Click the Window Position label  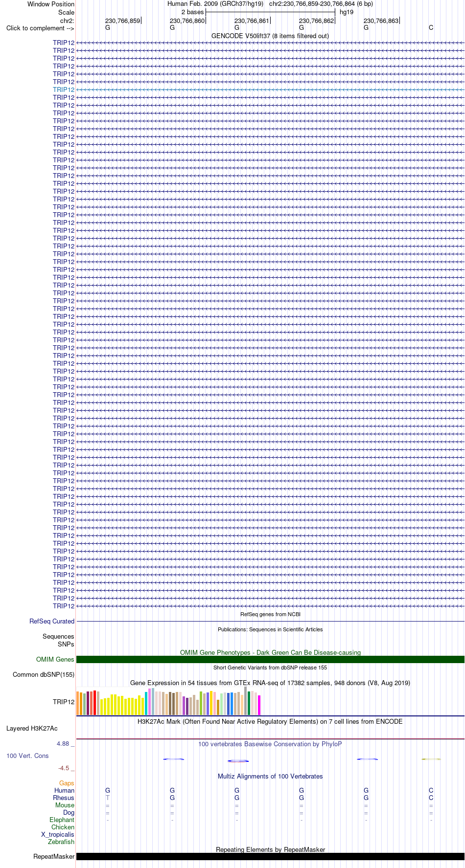point(51,4)
